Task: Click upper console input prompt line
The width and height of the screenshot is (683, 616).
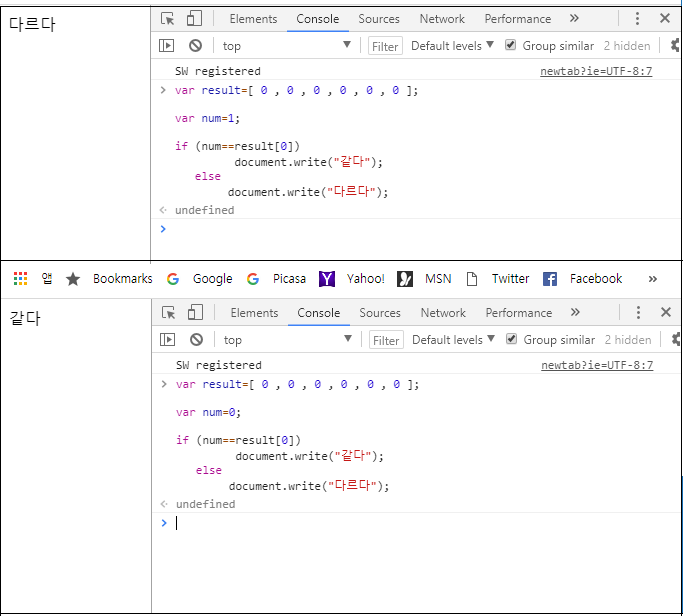Action: coord(418,229)
